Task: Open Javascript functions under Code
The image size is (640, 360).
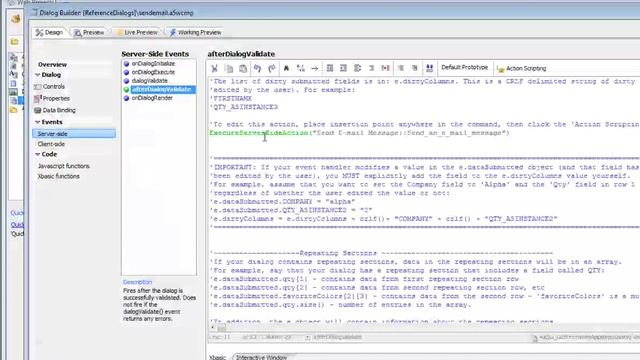Action: [x=64, y=166]
